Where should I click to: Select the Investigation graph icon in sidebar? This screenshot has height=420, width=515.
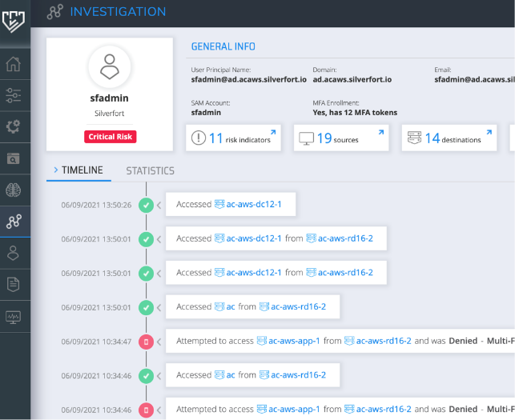click(x=14, y=222)
